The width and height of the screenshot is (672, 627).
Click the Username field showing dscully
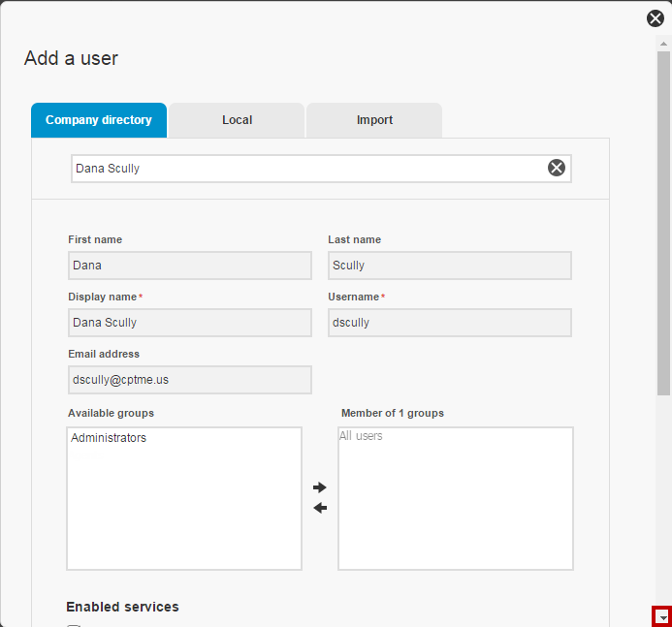click(450, 323)
